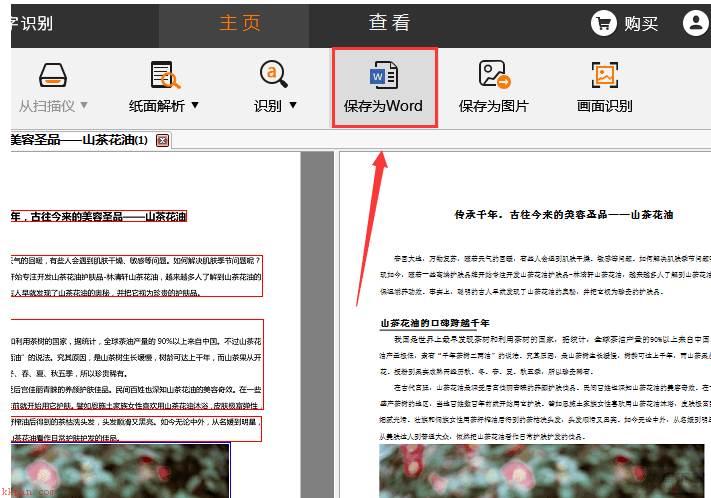The image size is (711, 498).
Task: Expand the 识别 dropdown arrow
Action: 293,105
